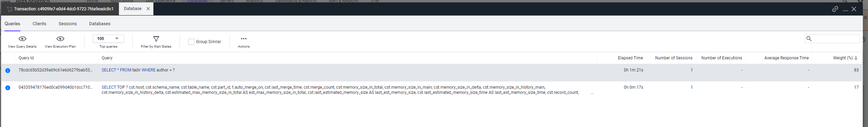Expand truncated query text ellipsis
Screen dimensions: 868x127
tap(592, 92)
